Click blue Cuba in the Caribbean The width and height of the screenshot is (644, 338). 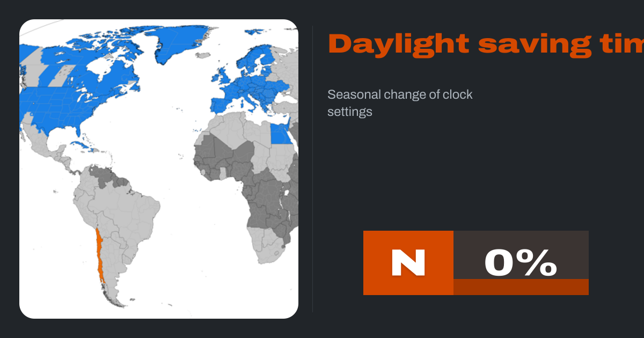coord(77,145)
